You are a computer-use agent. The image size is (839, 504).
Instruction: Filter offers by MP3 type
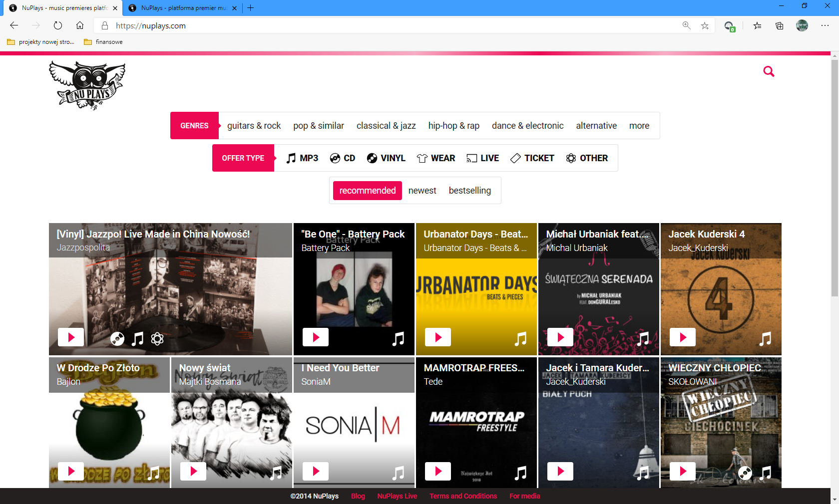(x=302, y=158)
